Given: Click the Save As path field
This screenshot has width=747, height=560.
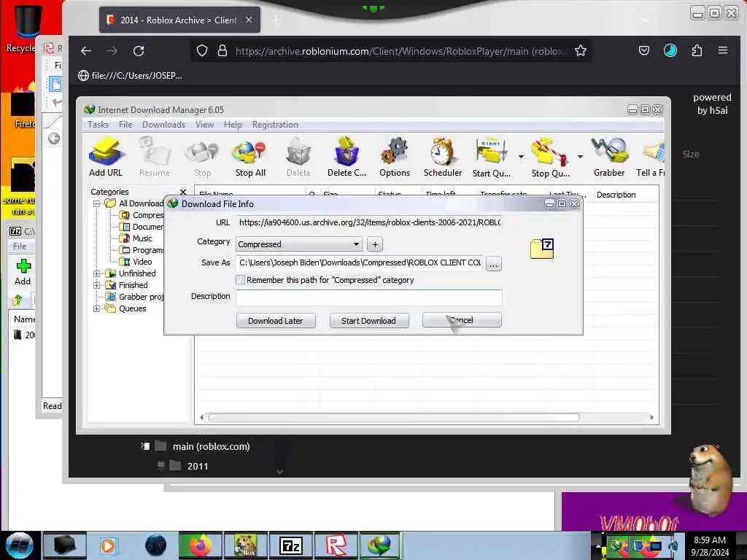Looking at the screenshot, I should click(360, 262).
